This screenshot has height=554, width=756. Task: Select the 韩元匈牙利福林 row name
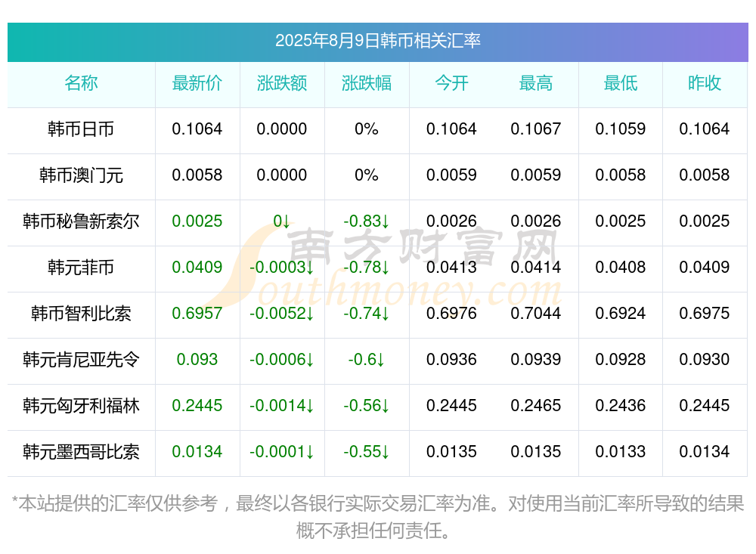coord(81,406)
